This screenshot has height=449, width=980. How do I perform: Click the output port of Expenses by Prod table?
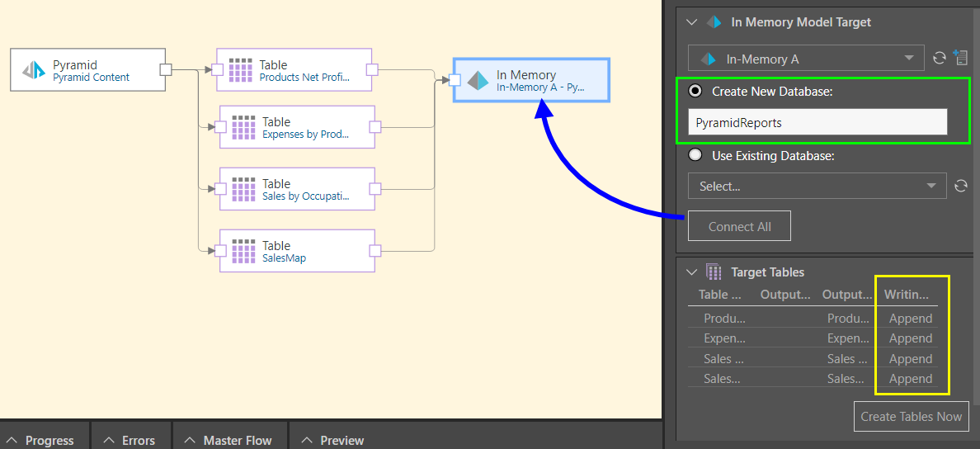click(x=375, y=127)
